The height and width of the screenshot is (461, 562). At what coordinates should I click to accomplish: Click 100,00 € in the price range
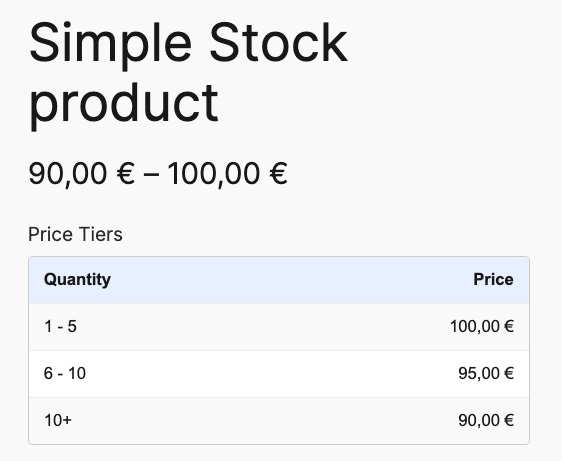pos(228,174)
